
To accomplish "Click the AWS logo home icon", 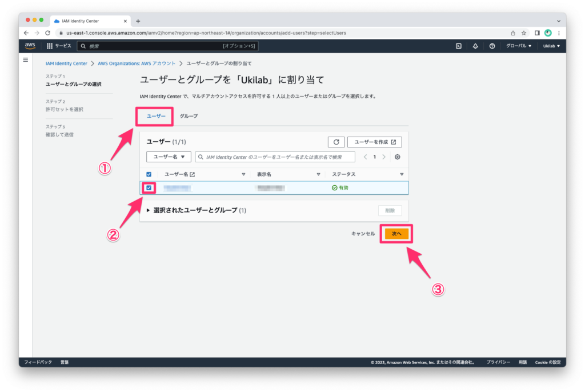I will [30, 46].
